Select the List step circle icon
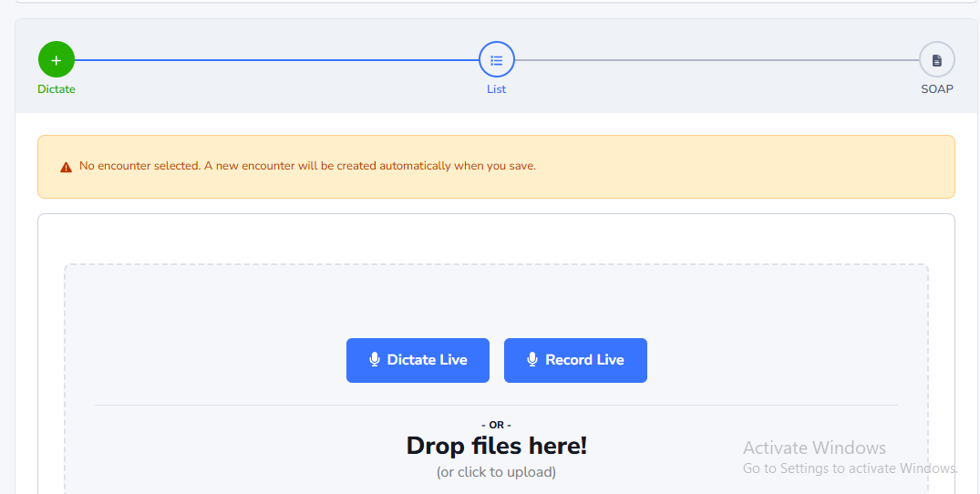This screenshot has width=980, height=494. [x=497, y=60]
